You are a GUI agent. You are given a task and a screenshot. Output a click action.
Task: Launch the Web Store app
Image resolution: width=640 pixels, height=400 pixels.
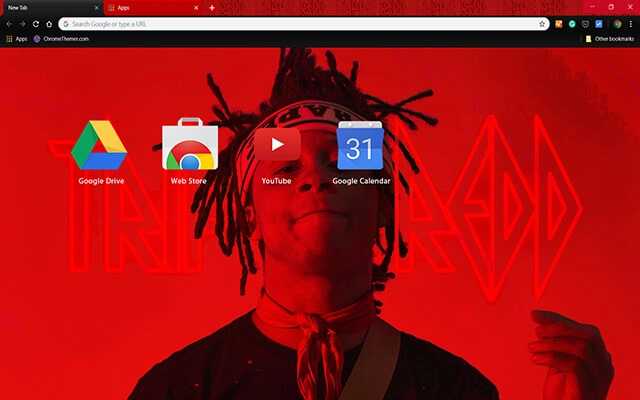(x=190, y=144)
